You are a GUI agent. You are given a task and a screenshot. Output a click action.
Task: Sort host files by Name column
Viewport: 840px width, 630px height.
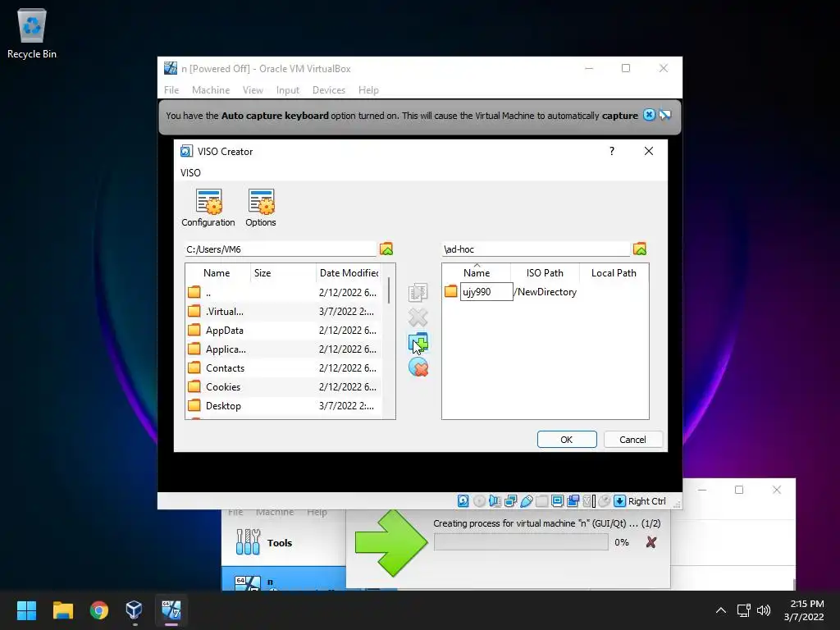coord(217,272)
